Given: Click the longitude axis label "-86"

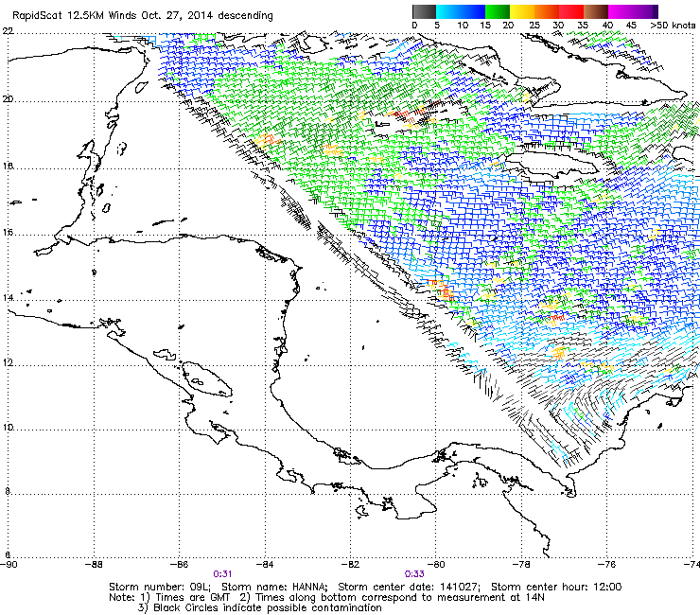Looking at the screenshot, I should point(180,564).
